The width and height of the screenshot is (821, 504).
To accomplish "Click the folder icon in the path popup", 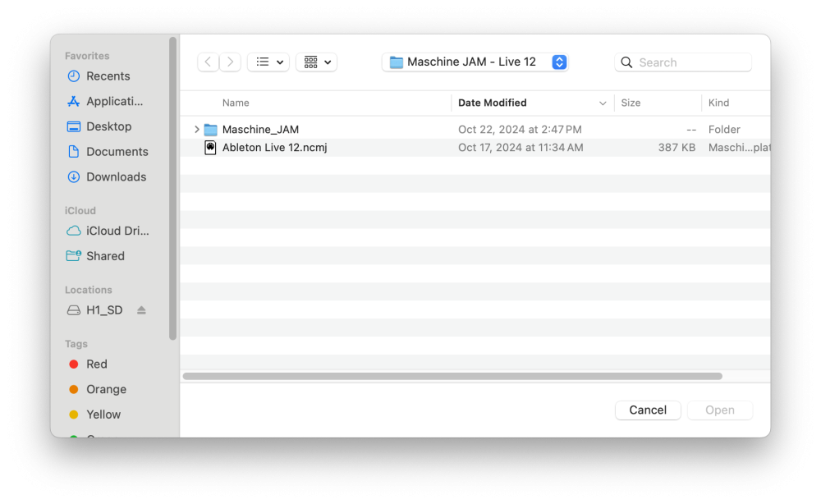I will click(397, 62).
